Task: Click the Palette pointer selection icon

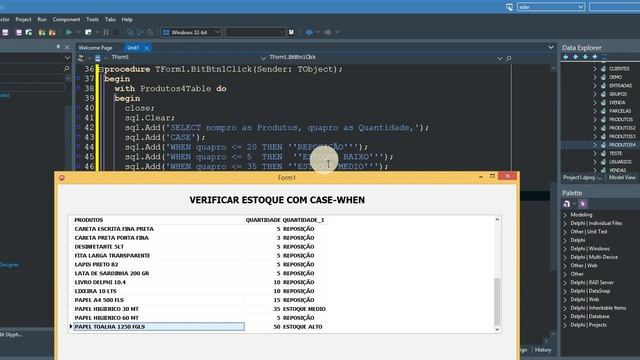Action: coord(583,204)
